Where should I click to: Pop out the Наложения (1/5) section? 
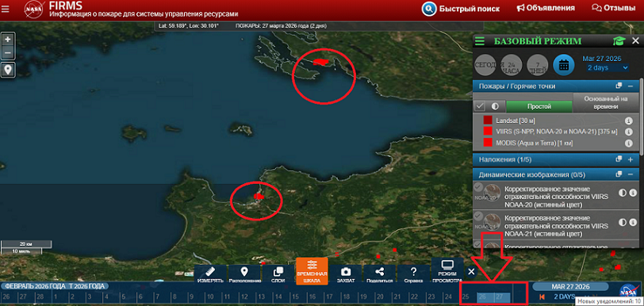coord(619,159)
